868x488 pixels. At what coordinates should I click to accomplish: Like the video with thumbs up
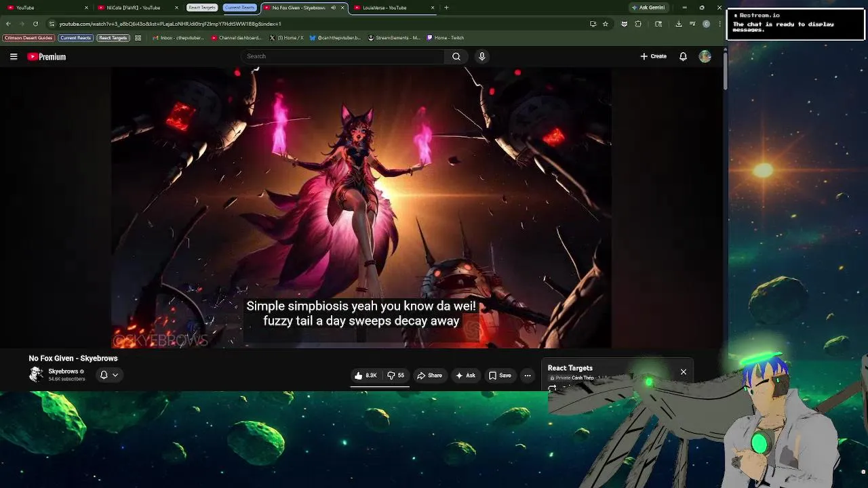pyautogui.click(x=366, y=375)
